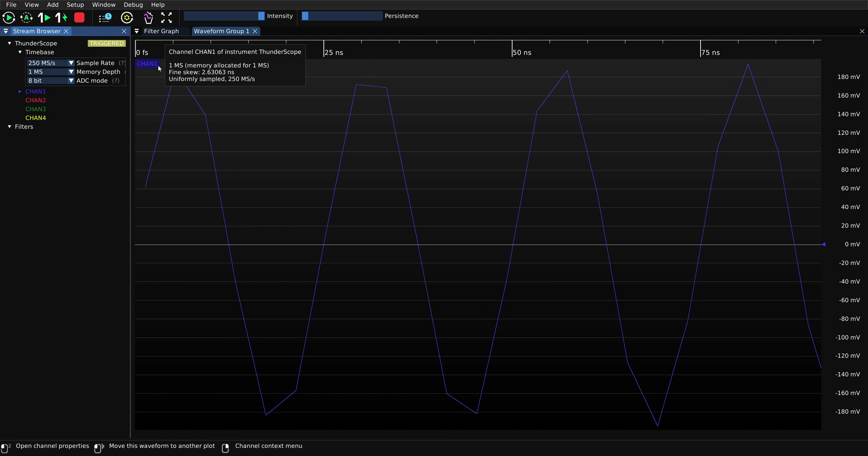Close the Stream Browser tab
The image size is (868, 456).
[x=66, y=31]
